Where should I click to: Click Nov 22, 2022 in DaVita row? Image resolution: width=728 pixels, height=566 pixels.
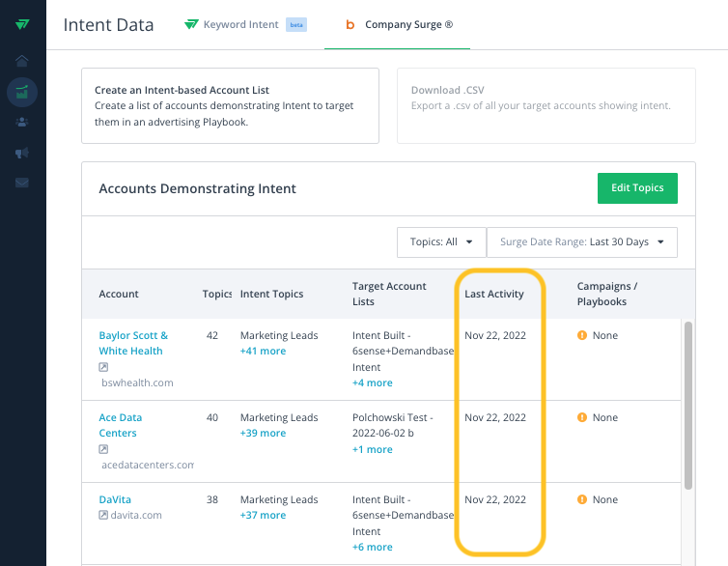495,500
